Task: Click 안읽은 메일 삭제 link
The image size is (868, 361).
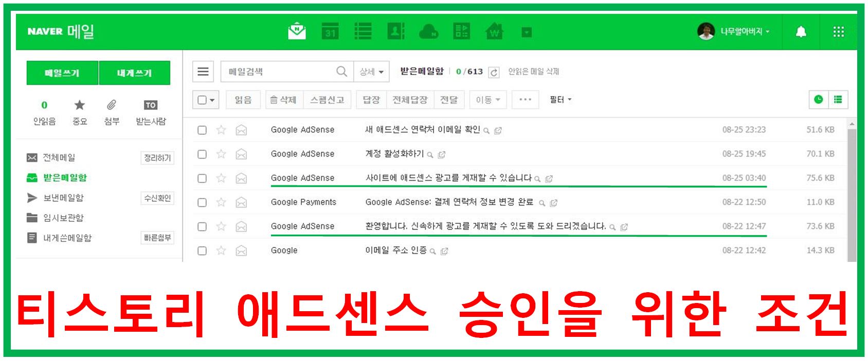Action: coord(533,71)
